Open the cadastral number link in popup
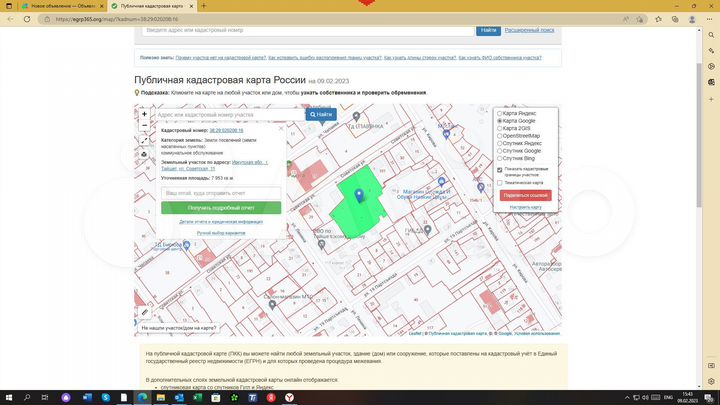The image size is (720, 405). click(x=226, y=130)
